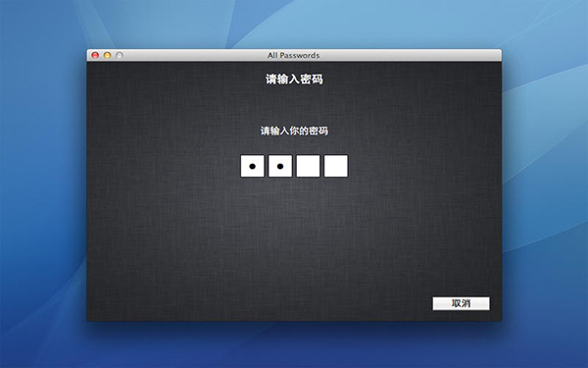Click the 请输入密码 heading
This screenshot has height=368, width=588.
(x=294, y=79)
